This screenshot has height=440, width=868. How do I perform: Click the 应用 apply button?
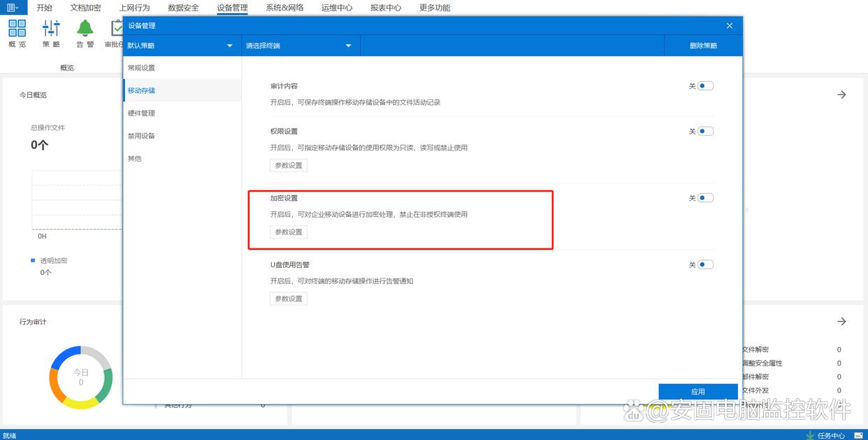[x=697, y=392]
